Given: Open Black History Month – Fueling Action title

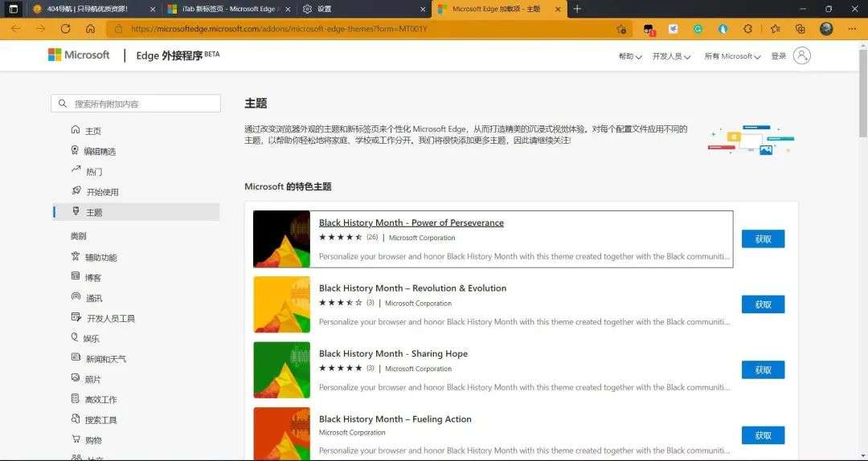Looking at the screenshot, I should tap(395, 419).
